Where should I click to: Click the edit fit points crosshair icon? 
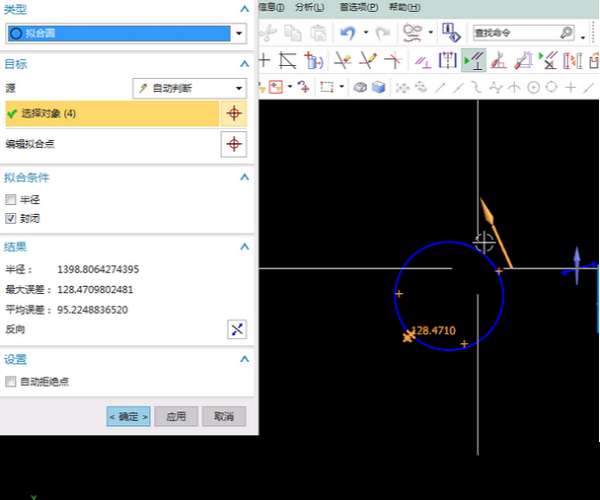(x=234, y=145)
